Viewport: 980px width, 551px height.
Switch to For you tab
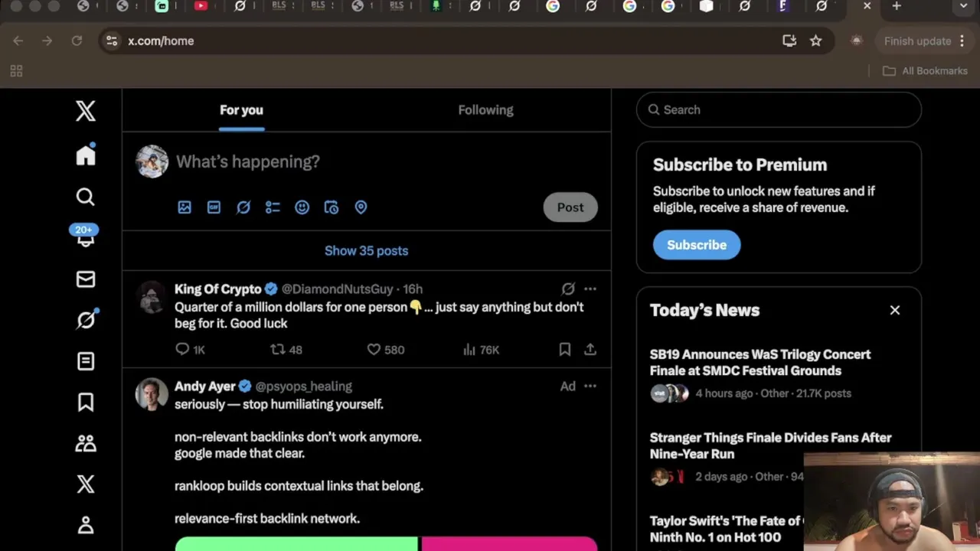point(241,110)
